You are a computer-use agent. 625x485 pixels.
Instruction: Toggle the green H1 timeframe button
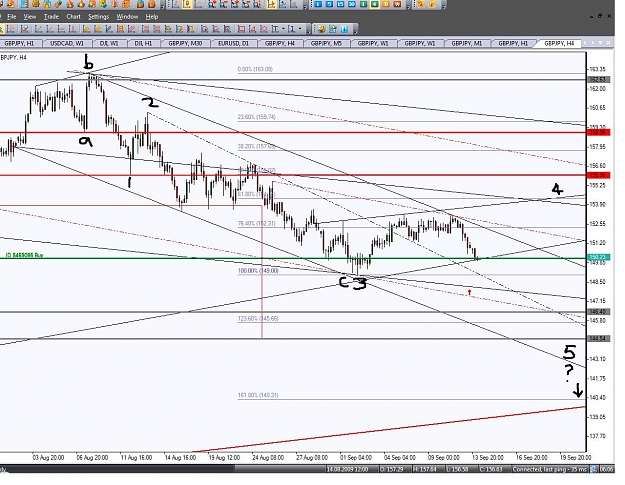point(363,4)
